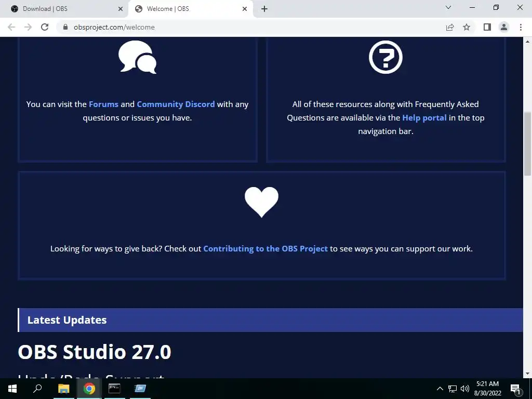Open the volume tray icon
The height and width of the screenshot is (399, 532).
465,389
